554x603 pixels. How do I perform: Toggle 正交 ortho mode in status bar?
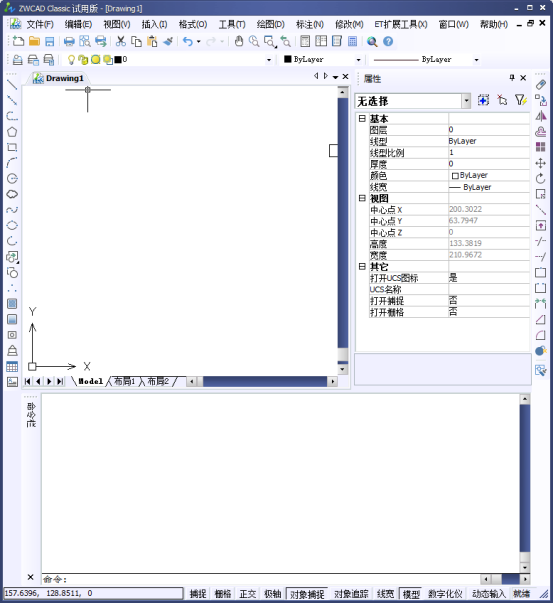[x=248, y=594]
